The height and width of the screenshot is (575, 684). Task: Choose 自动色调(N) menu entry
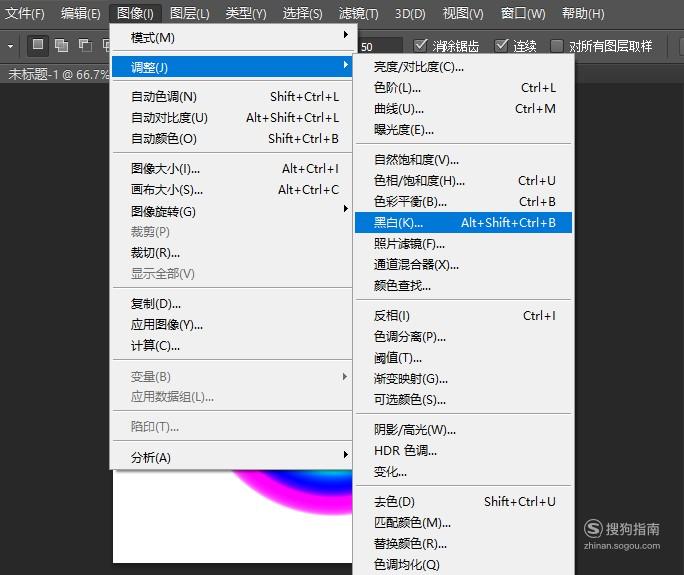tap(232, 96)
